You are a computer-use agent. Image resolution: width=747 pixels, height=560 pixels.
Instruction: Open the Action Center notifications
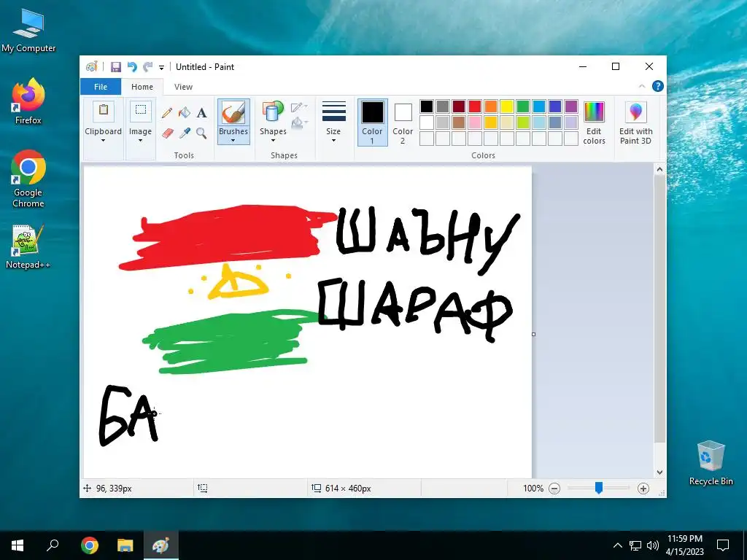coord(723,545)
